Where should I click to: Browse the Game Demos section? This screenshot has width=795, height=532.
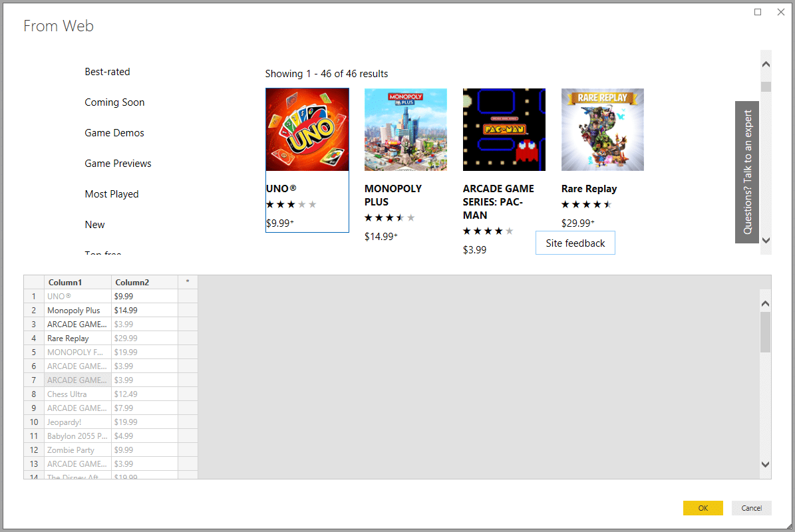coord(114,132)
